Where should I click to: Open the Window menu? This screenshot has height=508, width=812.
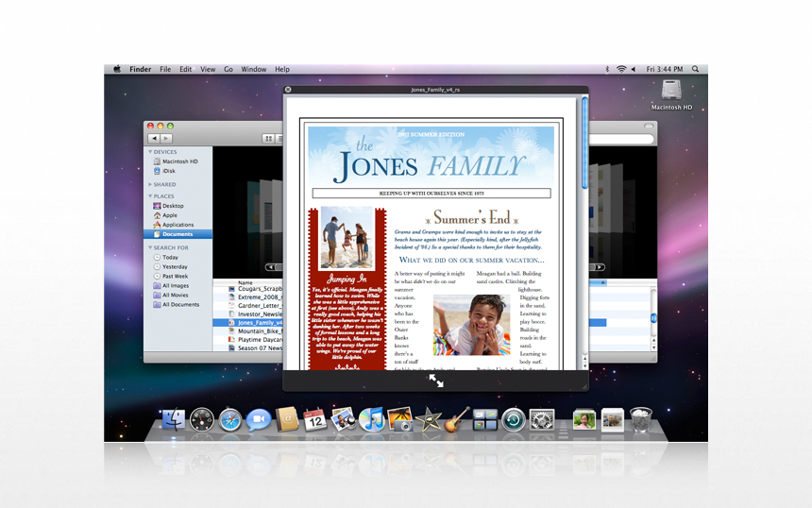[x=253, y=69]
